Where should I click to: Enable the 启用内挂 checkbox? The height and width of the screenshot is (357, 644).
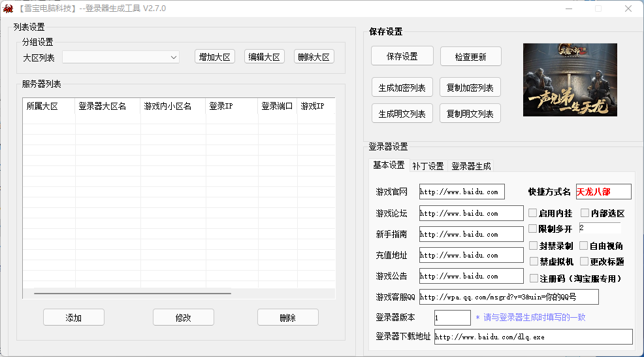(x=533, y=213)
